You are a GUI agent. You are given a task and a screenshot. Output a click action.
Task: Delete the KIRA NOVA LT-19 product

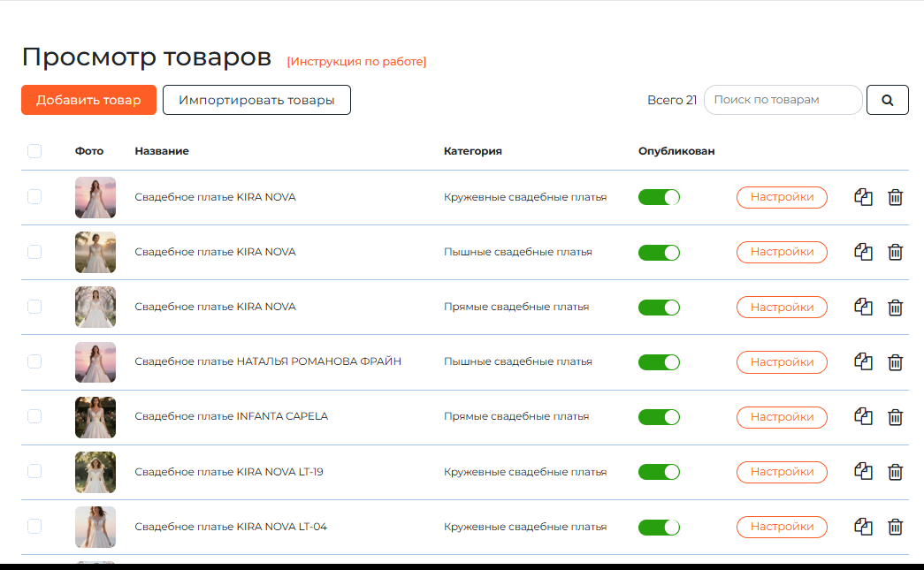pos(895,472)
